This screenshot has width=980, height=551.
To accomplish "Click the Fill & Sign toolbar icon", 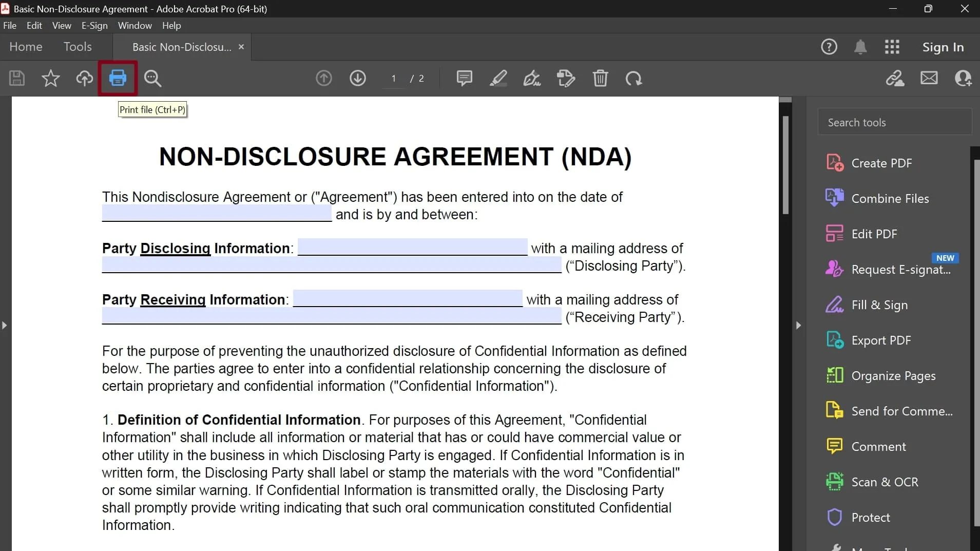I will tap(566, 78).
